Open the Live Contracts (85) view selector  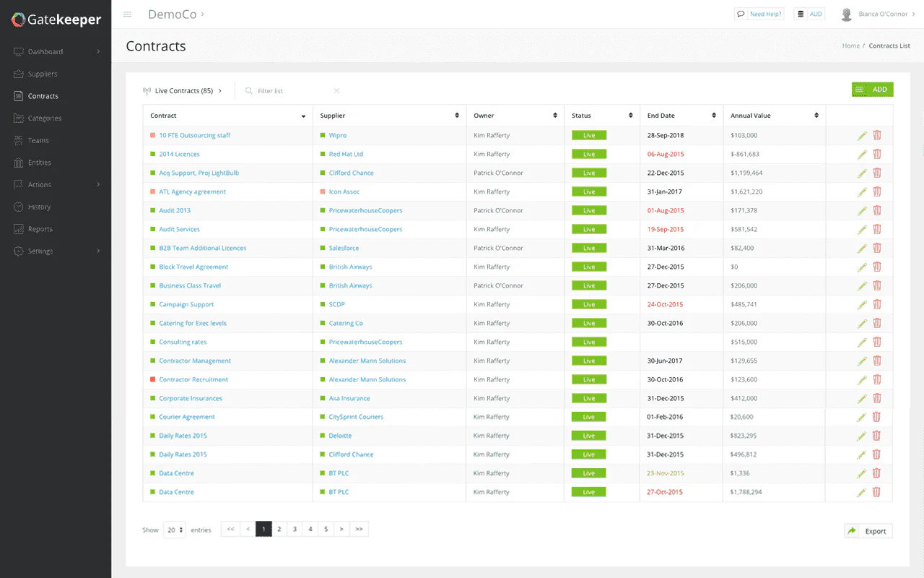point(183,91)
